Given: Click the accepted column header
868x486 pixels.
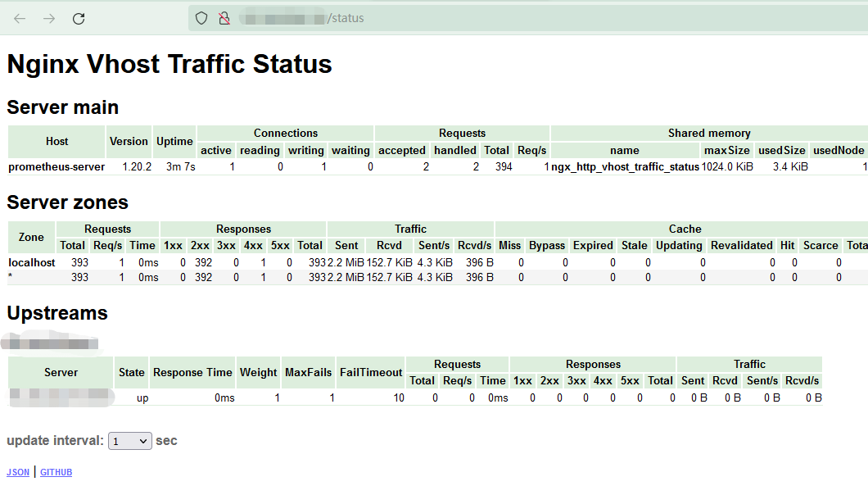Looking at the screenshot, I should 402,150.
